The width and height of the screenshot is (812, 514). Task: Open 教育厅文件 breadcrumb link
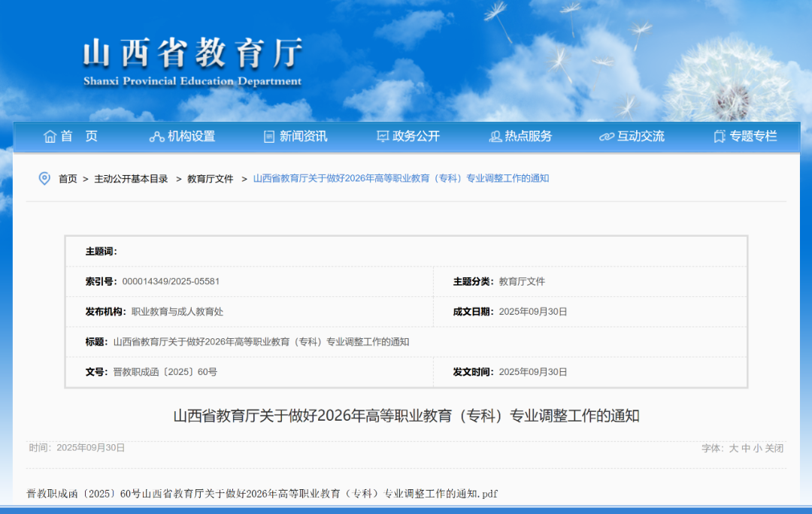pos(211,179)
